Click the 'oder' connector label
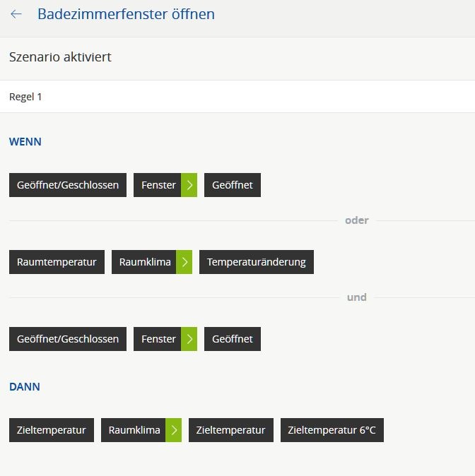The image size is (475, 476). pos(356,220)
